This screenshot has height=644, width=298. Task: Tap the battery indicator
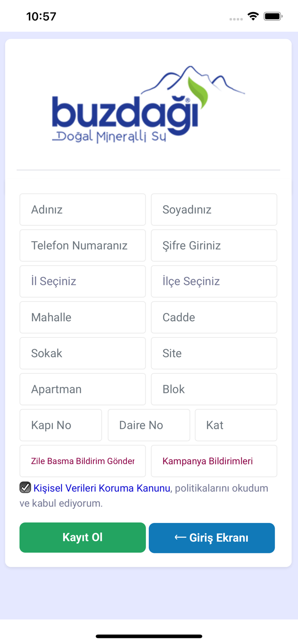point(273,16)
